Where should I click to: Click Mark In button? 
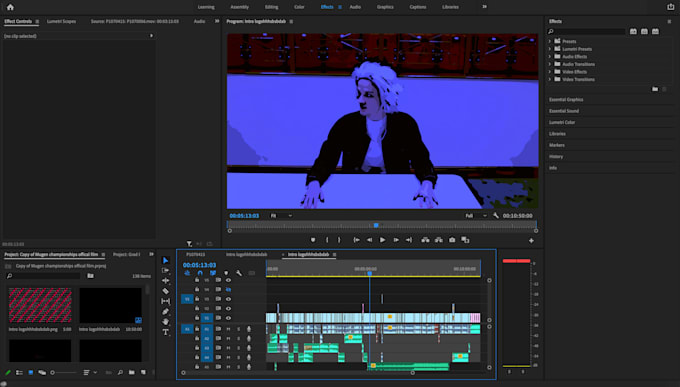327,240
